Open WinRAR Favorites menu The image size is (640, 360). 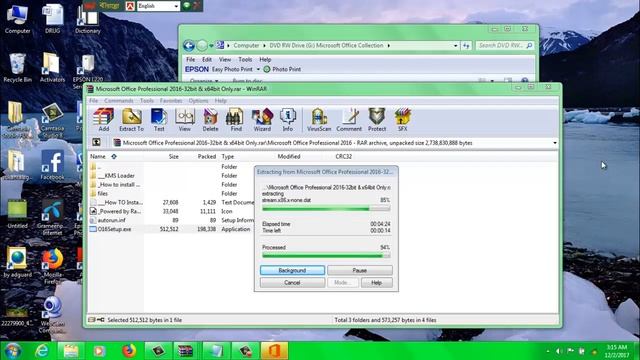(171, 100)
